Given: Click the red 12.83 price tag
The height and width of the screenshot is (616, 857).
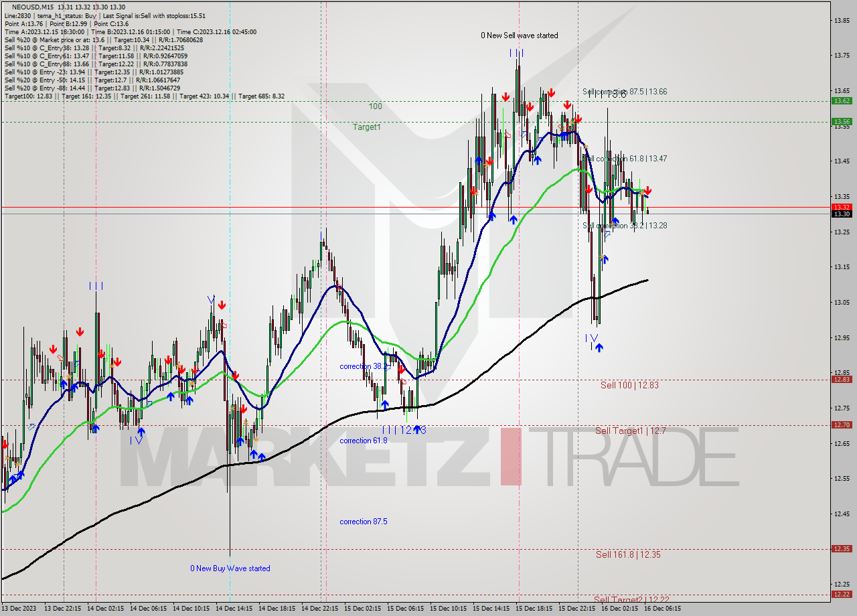Looking at the screenshot, I should pos(842,379).
